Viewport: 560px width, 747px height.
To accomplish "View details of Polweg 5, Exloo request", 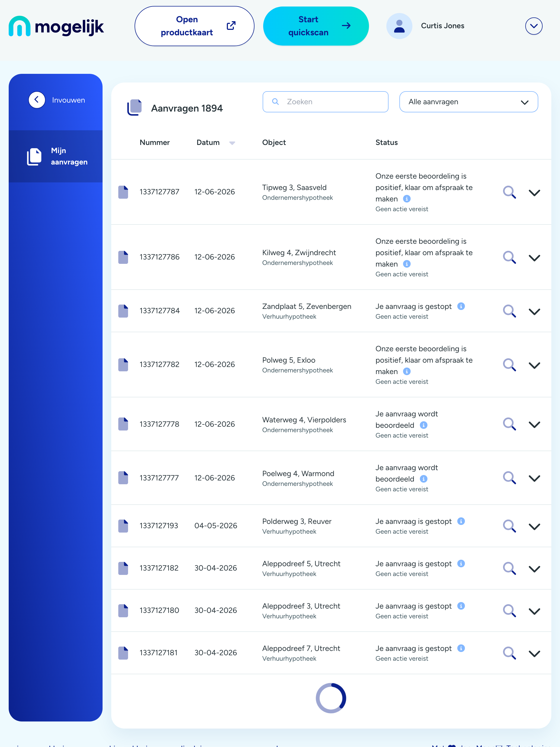I will click(509, 365).
